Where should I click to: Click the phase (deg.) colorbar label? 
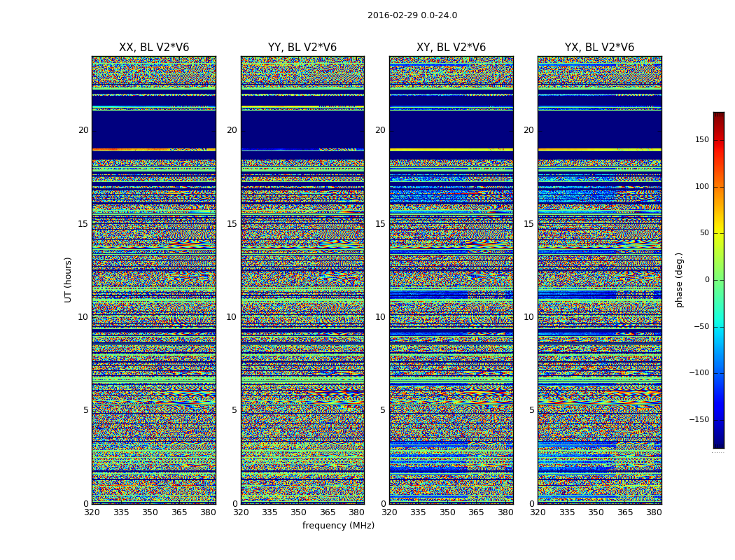(679, 280)
